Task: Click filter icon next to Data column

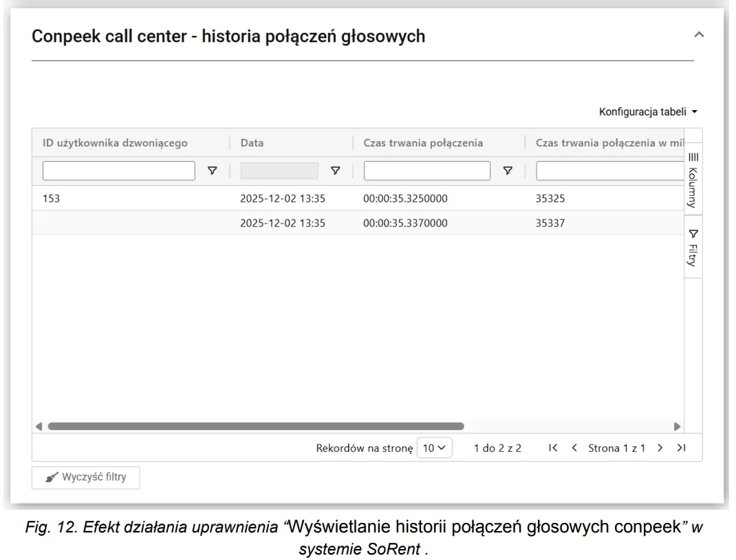Action: tap(336, 171)
